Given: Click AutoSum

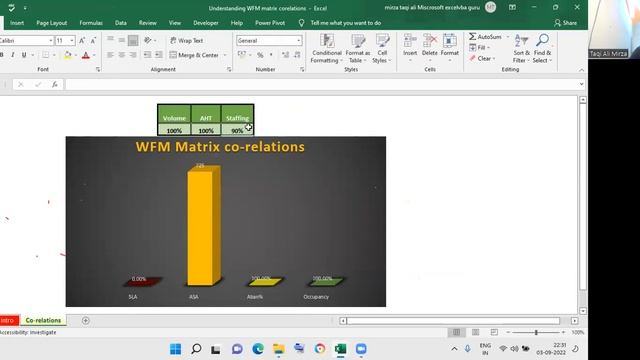Looking at the screenshot, I should [x=485, y=37].
